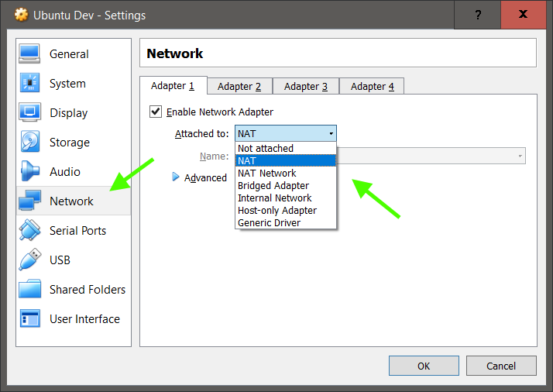
Task: Choose Not attached in the list
Action: (x=286, y=148)
